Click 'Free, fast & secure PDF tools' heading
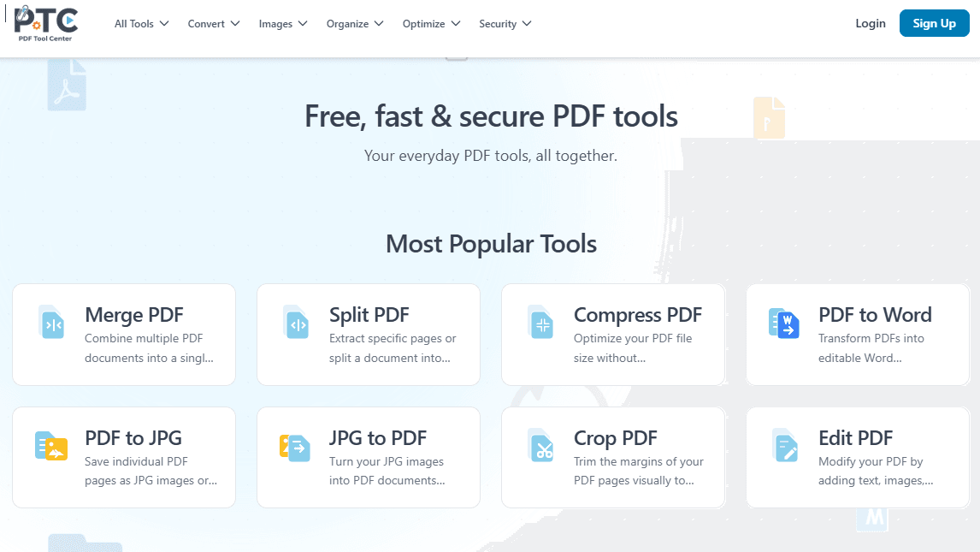 click(x=491, y=117)
